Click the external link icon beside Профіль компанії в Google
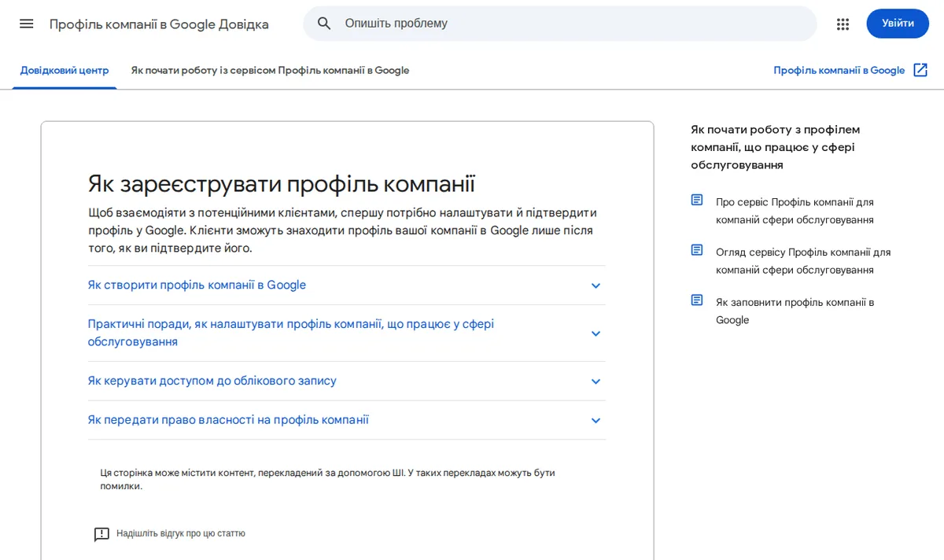This screenshot has width=944, height=560. coord(920,70)
